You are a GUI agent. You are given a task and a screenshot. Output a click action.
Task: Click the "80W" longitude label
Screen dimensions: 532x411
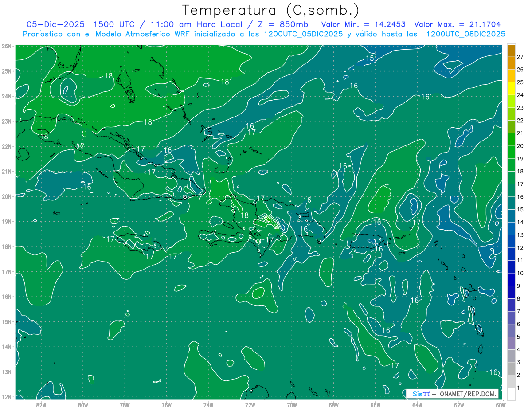(x=83, y=405)
